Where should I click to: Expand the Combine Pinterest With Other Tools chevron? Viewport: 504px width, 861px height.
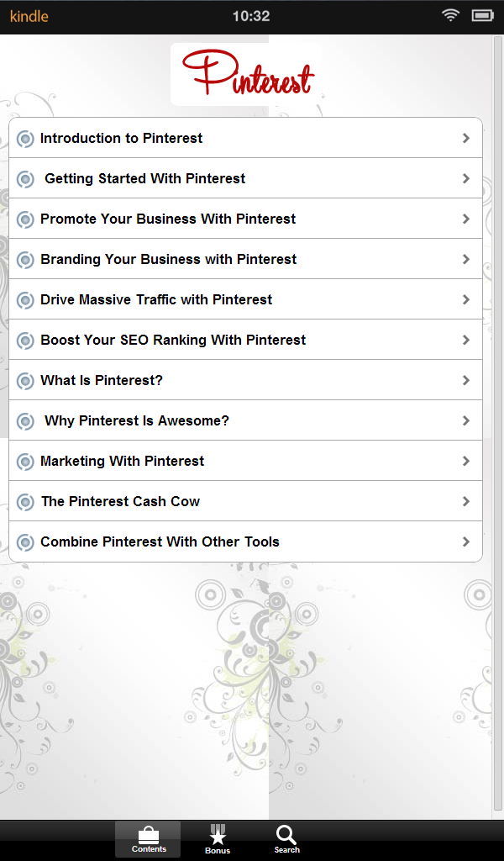pos(466,541)
